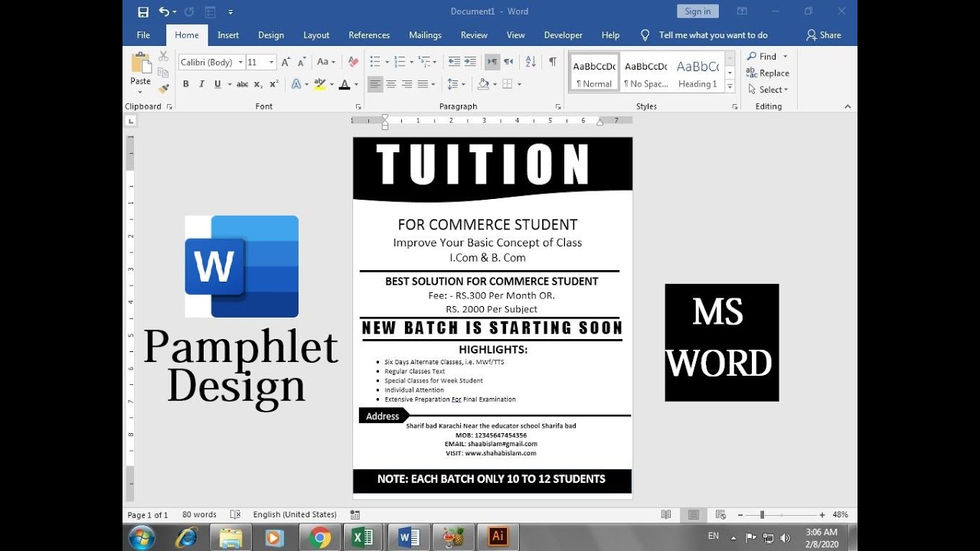Toggle Underline formatting
This screenshot has height=551, width=980.
(217, 84)
